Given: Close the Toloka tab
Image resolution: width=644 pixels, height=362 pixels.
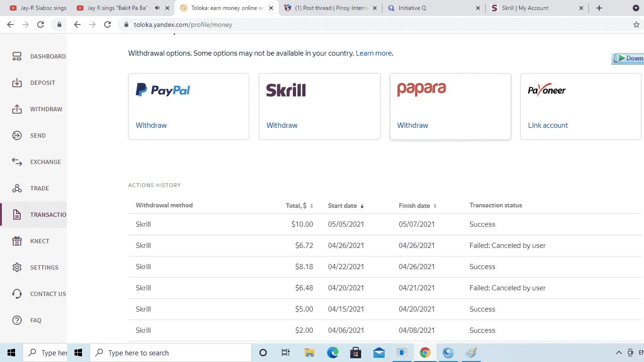Looking at the screenshot, I should (272, 8).
